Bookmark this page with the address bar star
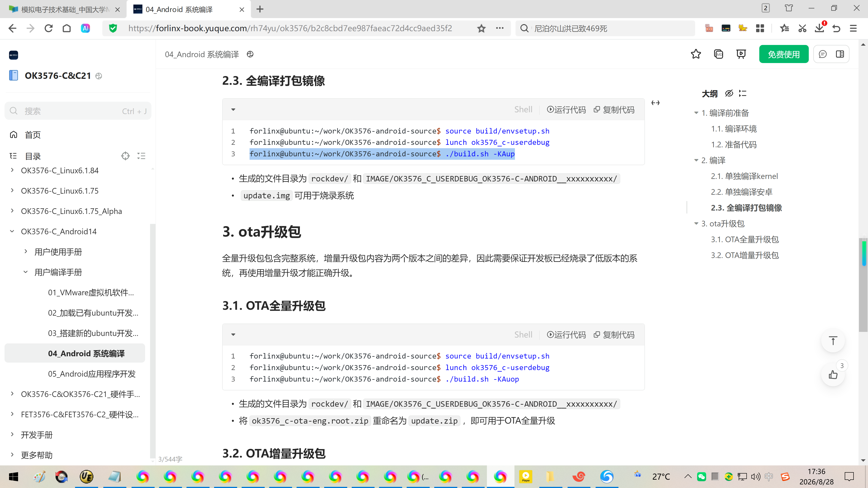This screenshot has width=868, height=488. 481,28
